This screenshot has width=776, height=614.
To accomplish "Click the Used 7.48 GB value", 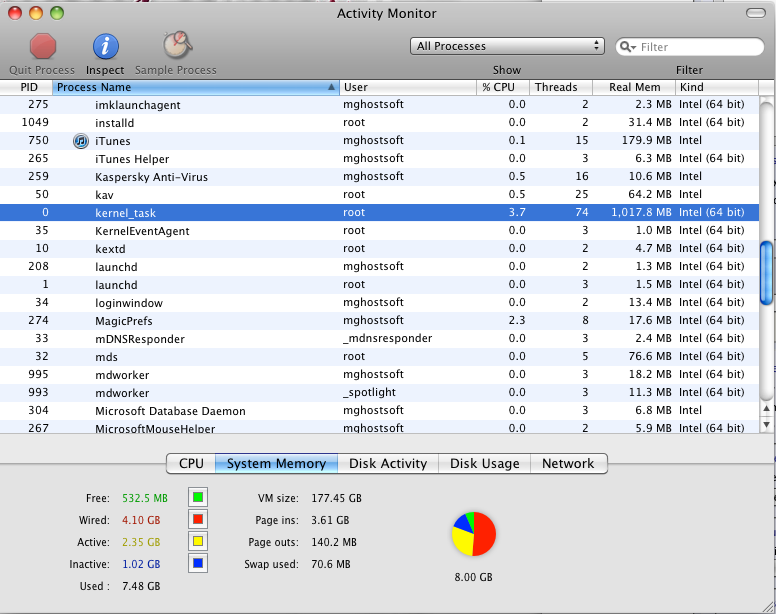I will (141, 586).
